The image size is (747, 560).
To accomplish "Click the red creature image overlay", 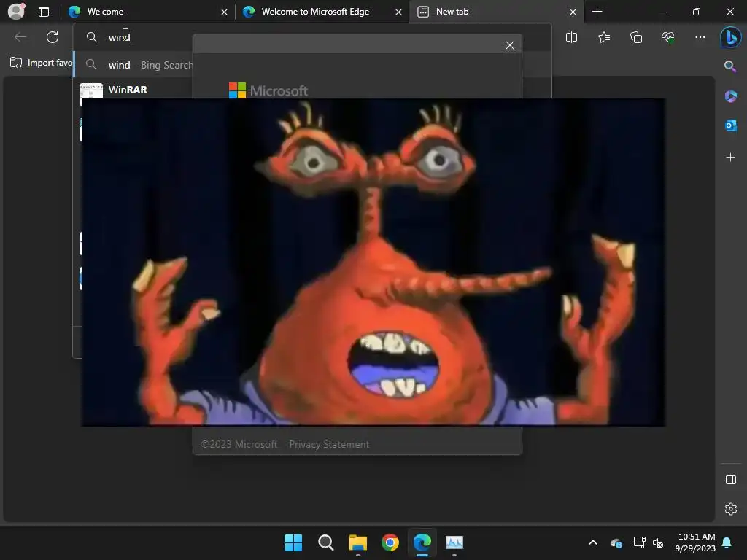I will click(373, 262).
